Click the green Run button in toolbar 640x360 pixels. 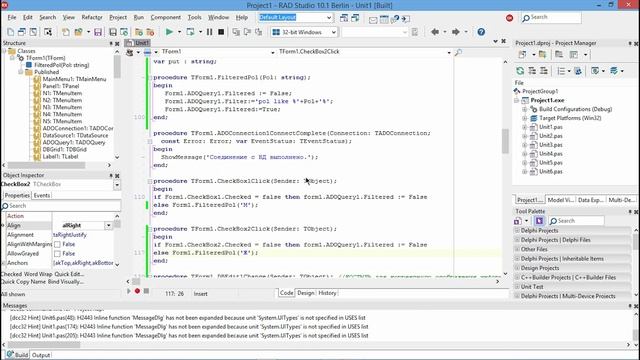pos(169,32)
